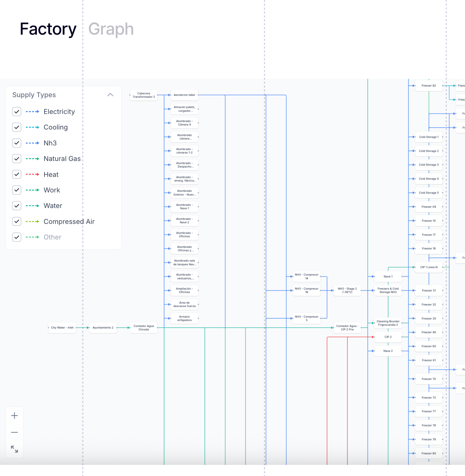
Task: Collapse the Supply Types panel chevron
Action: [x=110, y=95]
